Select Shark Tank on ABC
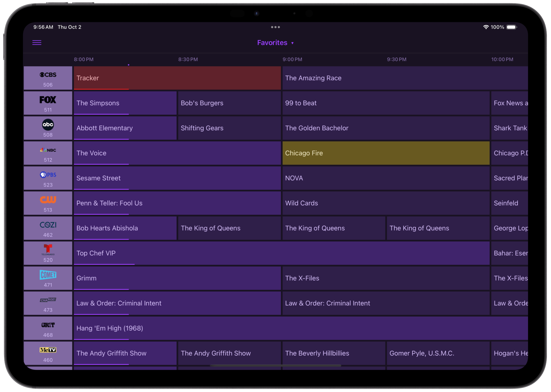Screen dimensions: 551x392 click(509, 128)
